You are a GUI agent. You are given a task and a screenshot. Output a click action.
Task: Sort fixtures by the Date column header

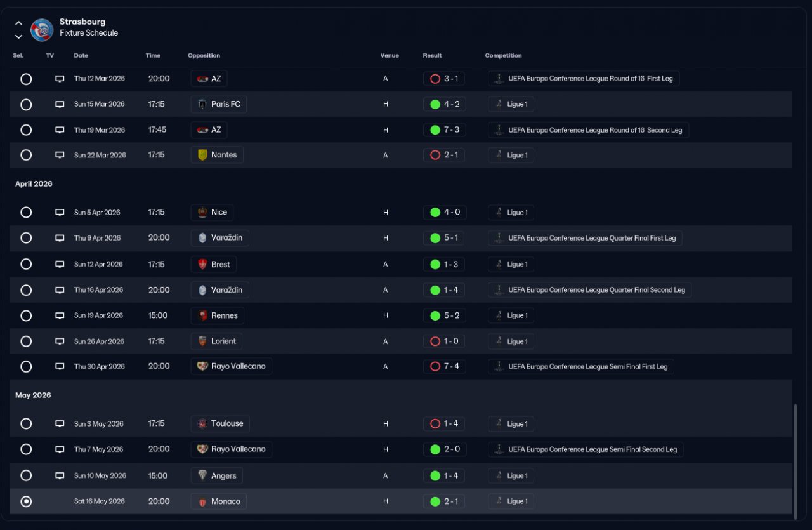pos(81,56)
